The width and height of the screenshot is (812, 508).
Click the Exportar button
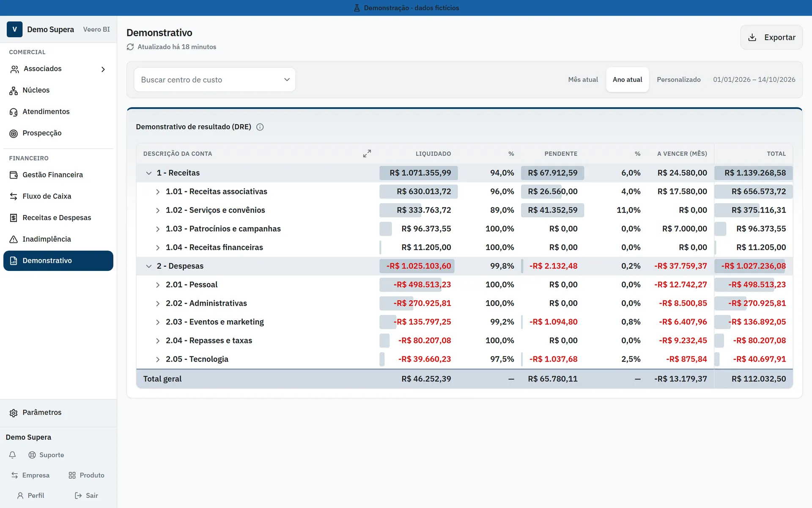(x=771, y=37)
